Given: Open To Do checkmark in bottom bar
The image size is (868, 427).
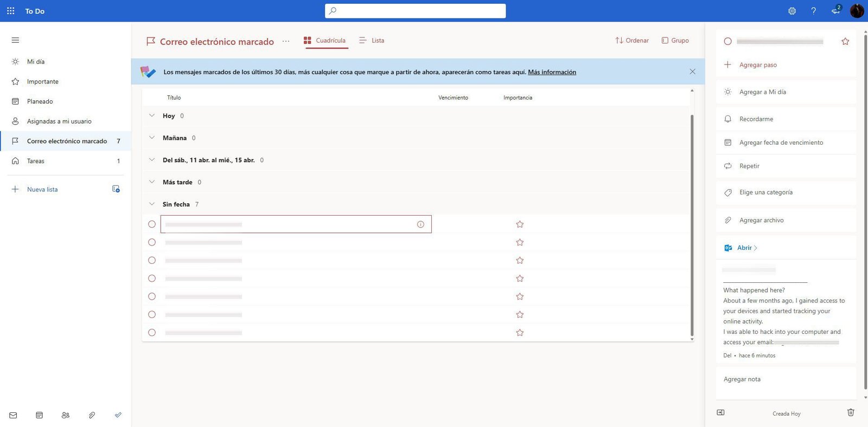Looking at the screenshot, I should [118, 415].
